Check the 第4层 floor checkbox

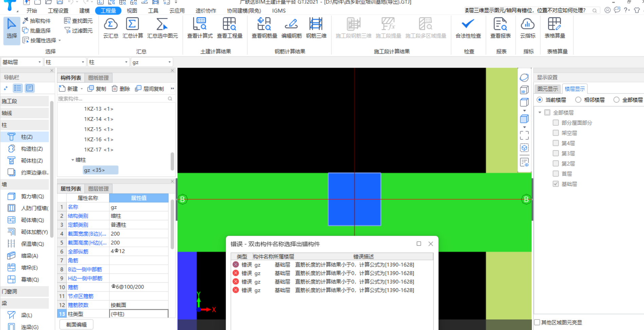(556, 143)
